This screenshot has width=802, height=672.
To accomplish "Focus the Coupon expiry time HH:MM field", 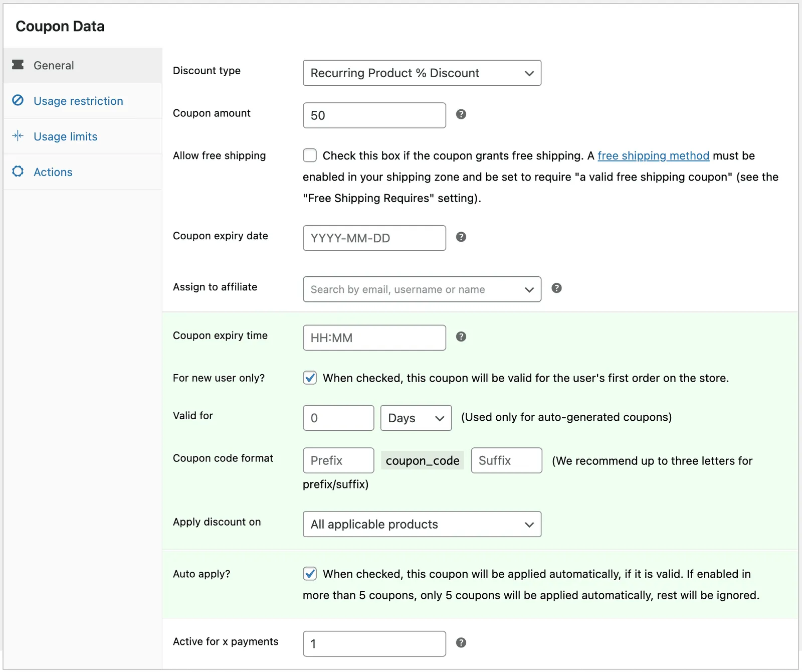I will (x=374, y=338).
